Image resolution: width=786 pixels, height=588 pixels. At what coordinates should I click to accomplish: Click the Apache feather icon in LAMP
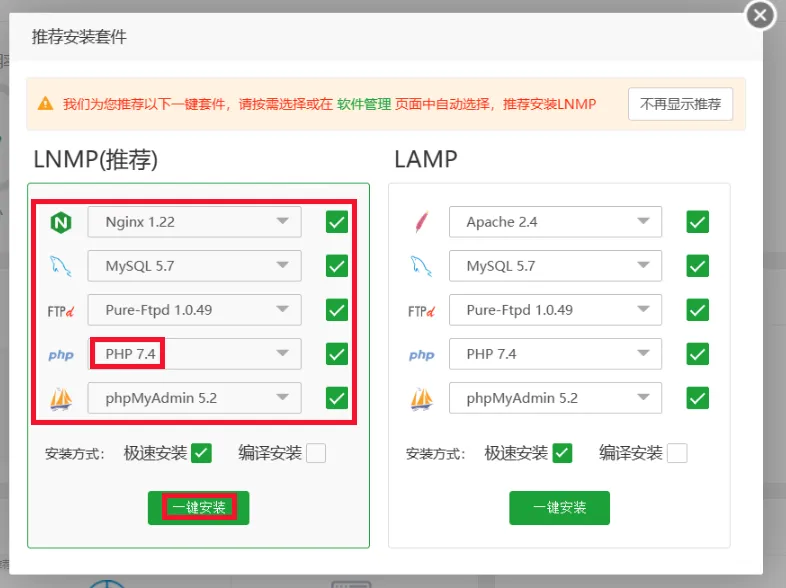pyautogui.click(x=422, y=222)
